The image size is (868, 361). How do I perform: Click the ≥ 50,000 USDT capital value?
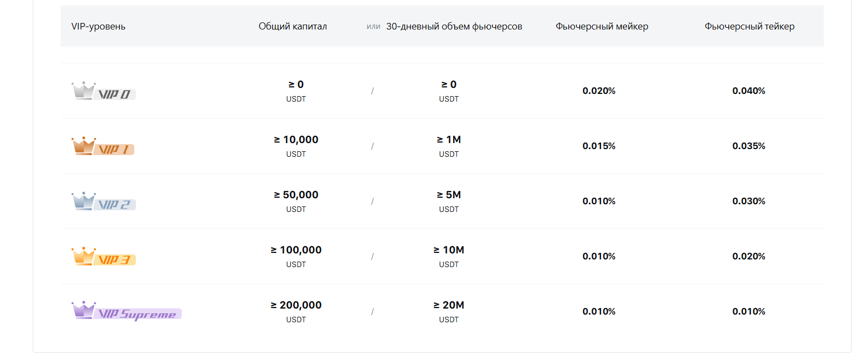click(x=296, y=201)
